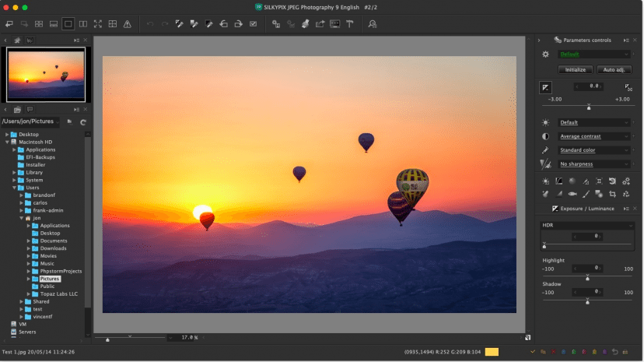
Task: Select the text tool in toolbar
Action: coord(350,24)
